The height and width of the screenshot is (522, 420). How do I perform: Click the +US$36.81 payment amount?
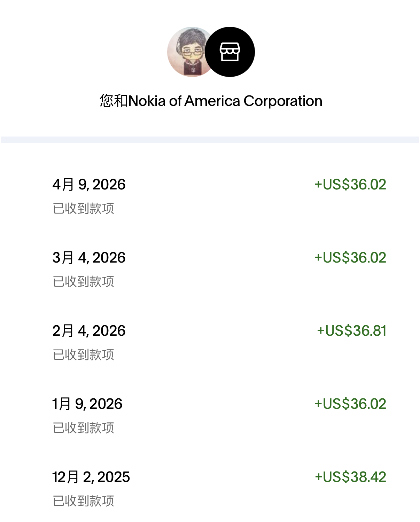coord(352,331)
